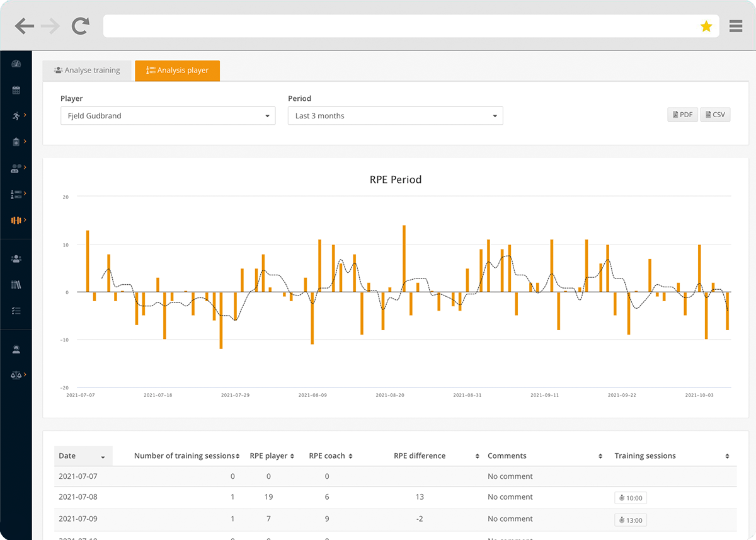Click the 2021-08-09 x-axis label

[312, 395]
